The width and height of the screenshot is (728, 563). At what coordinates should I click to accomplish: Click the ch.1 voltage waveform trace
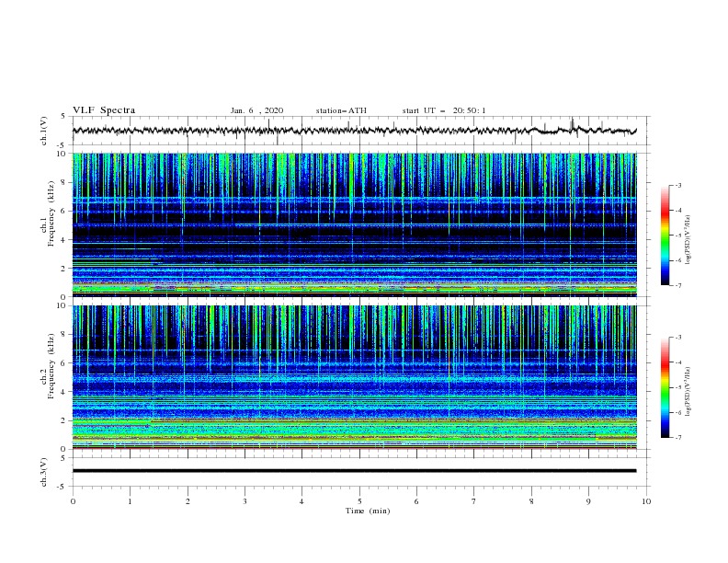click(x=354, y=131)
